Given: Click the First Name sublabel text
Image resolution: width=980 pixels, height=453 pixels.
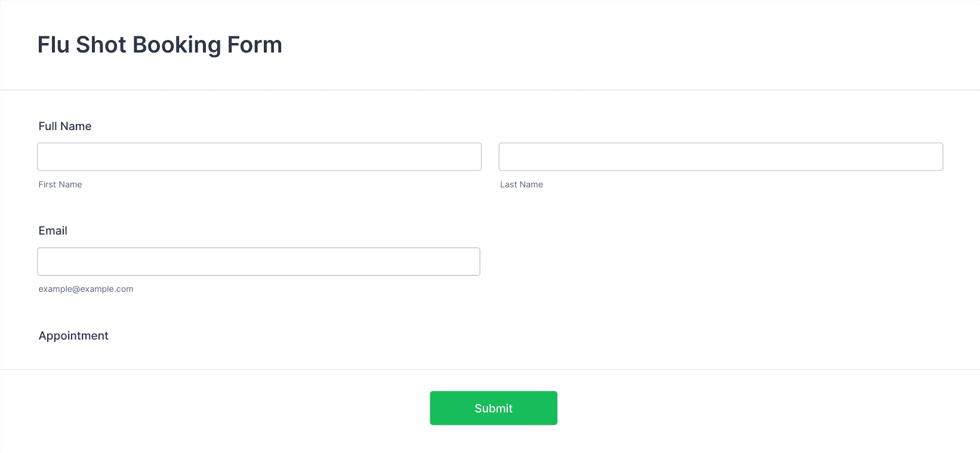Looking at the screenshot, I should 60,184.
